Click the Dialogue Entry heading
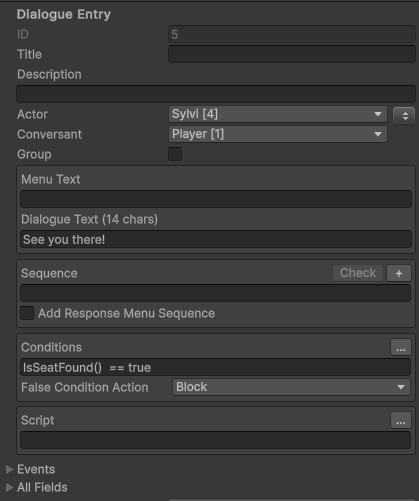Image resolution: width=419 pixels, height=501 pixels. (x=64, y=15)
